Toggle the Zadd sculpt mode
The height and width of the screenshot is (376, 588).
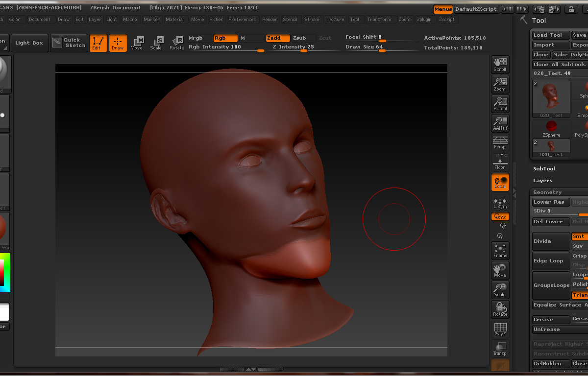[277, 38]
